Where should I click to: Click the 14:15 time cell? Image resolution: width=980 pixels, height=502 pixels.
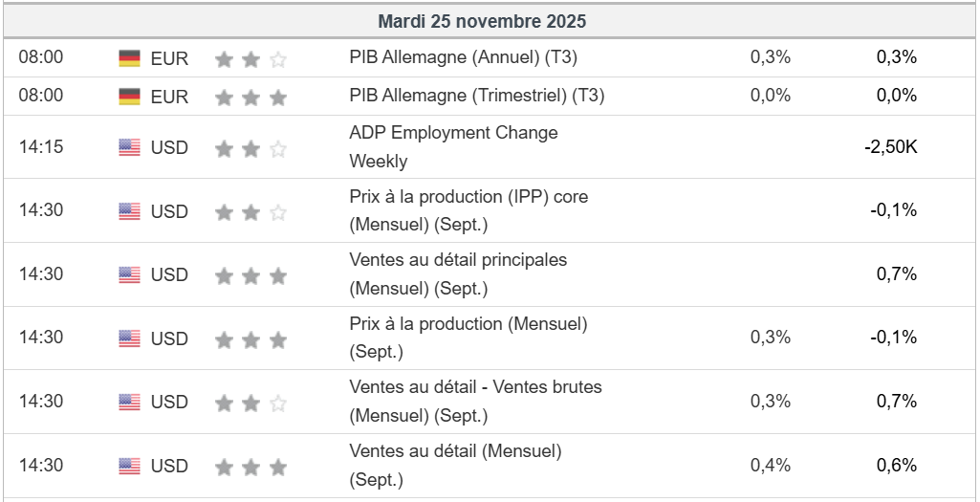41,147
